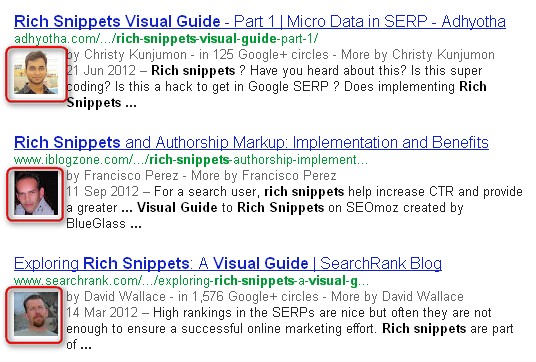This screenshot has height=362, width=536.
Task: Open 'in 125 Google+ circles' link
Action: point(264,55)
